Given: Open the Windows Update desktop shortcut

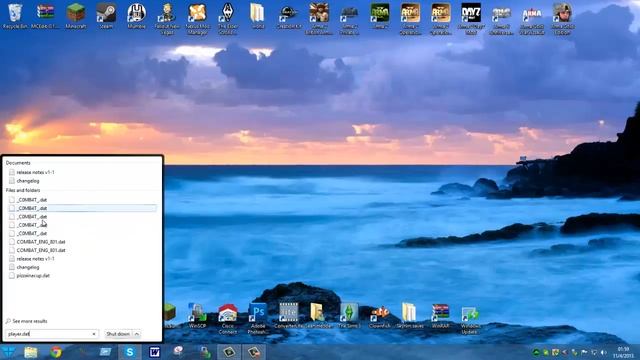Looking at the screenshot, I should coord(470,319).
